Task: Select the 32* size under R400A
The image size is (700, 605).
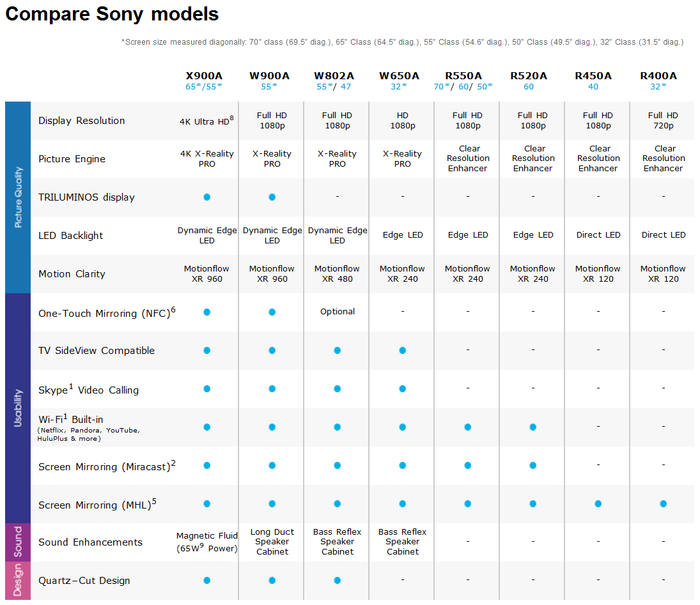Action: (x=658, y=86)
